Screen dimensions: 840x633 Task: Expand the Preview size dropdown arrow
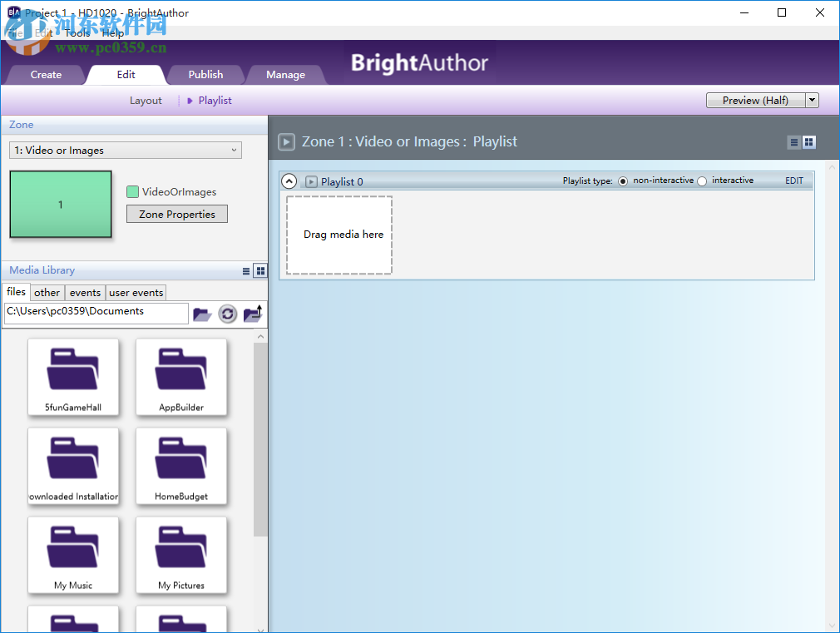point(813,100)
